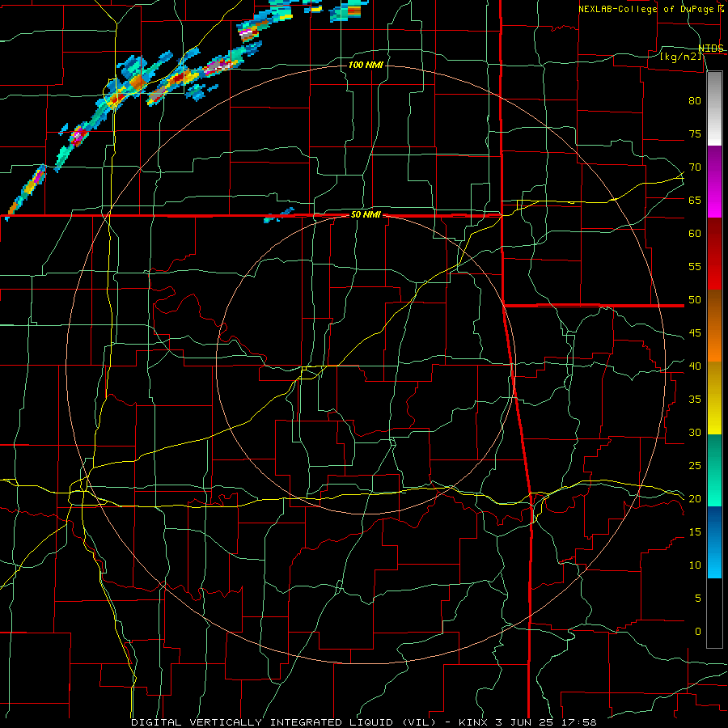This screenshot has height=728, width=728.
Task: Pick the blue segment of the color bar
Action: coord(714,542)
